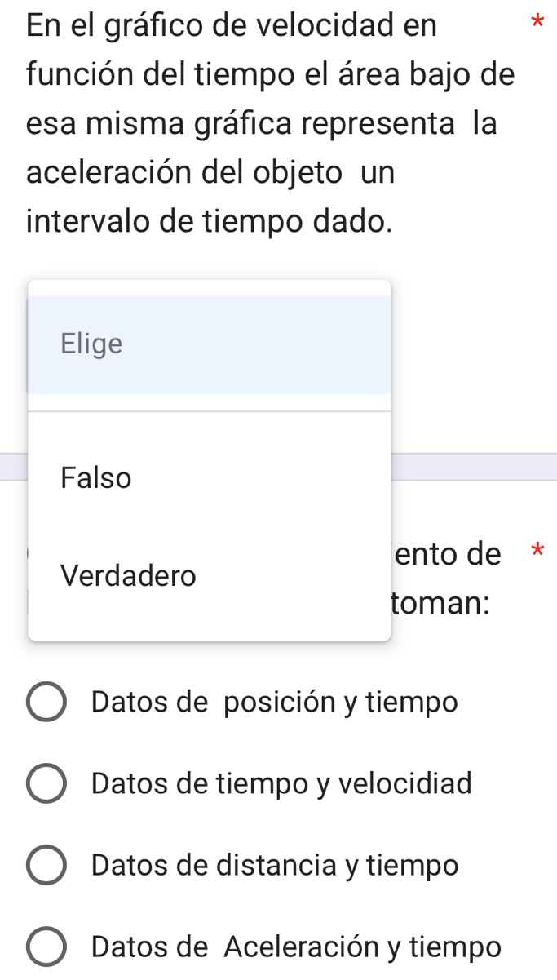The height and width of the screenshot is (980, 557).
Task: Click the 'Datos de posición y tiempo' label text
Action: (x=275, y=702)
